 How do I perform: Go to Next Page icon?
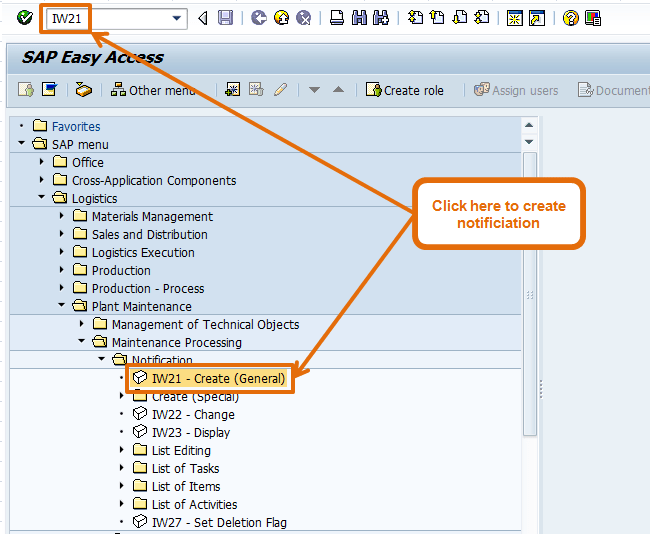coord(459,18)
